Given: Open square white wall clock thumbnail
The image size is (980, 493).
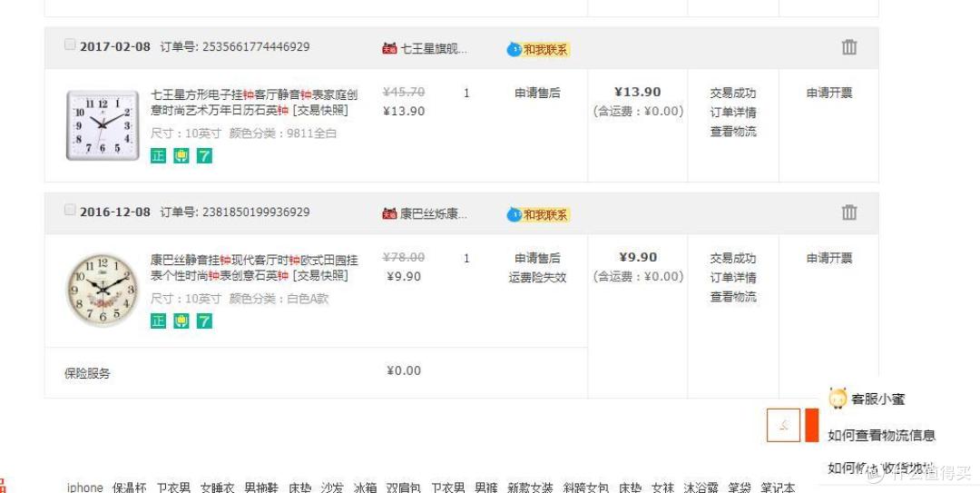Looking at the screenshot, I should pyautogui.click(x=103, y=125).
